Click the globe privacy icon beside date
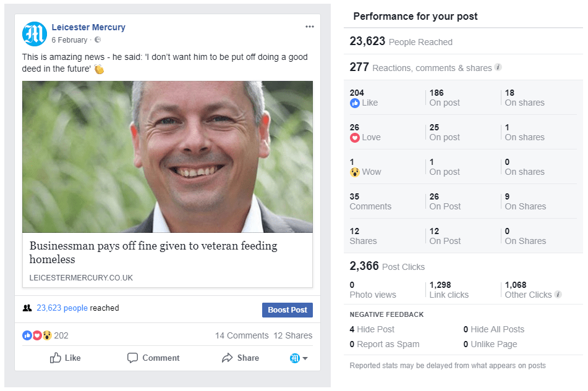Screen dimensions: 588x391 [x=98, y=40]
